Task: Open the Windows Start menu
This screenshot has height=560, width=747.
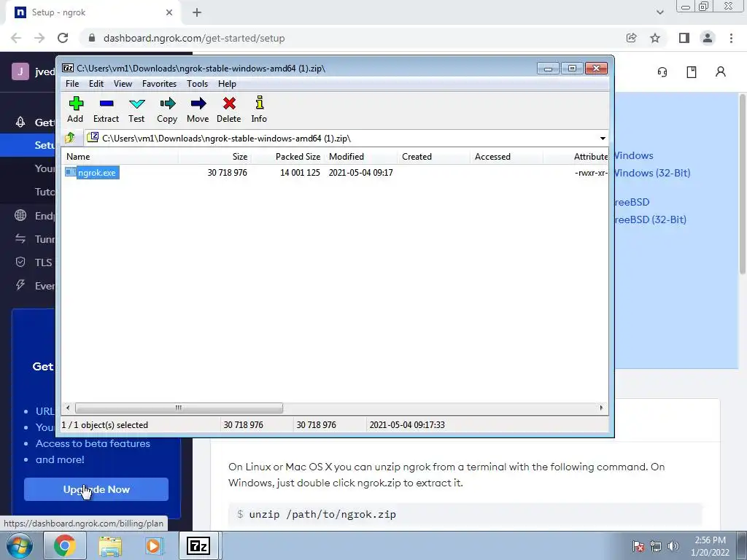Action: tap(19, 545)
